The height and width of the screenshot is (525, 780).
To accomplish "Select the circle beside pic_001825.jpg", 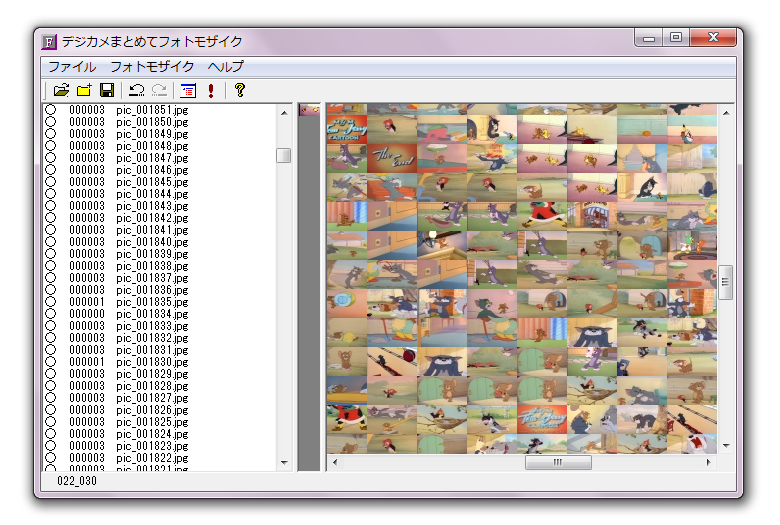I will click(x=51, y=421).
